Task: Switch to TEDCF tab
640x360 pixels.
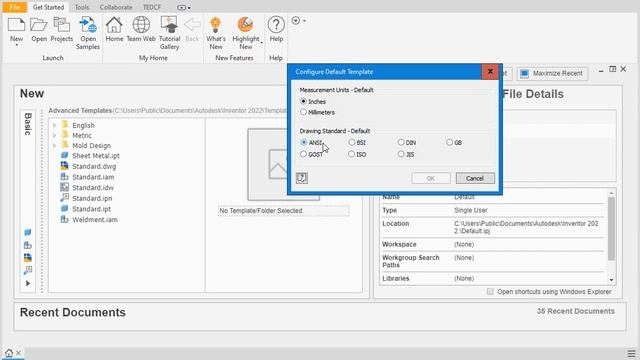Action: coord(152,7)
